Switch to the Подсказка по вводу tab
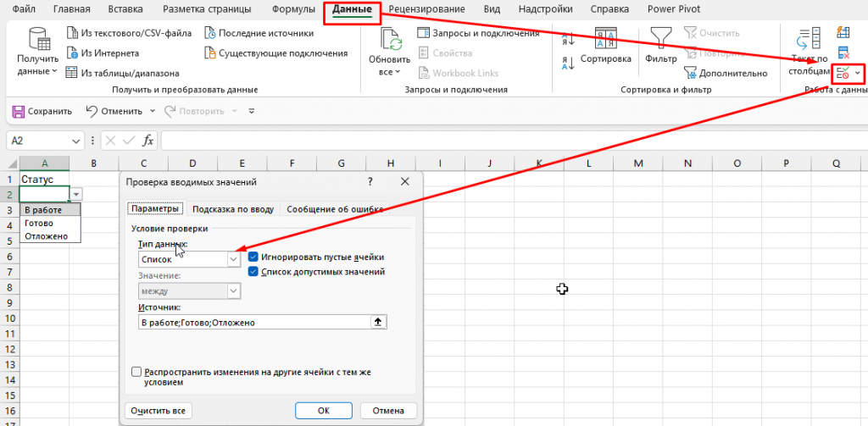 coord(232,209)
